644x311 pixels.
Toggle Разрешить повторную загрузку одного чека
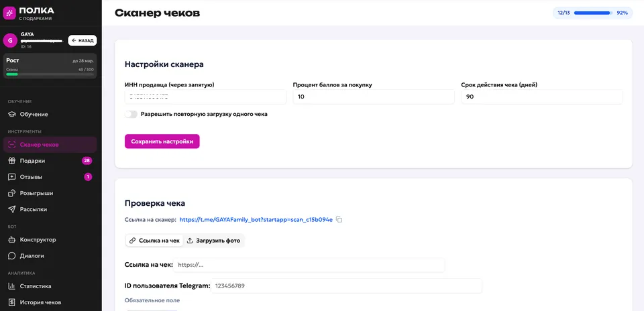tap(131, 115)
